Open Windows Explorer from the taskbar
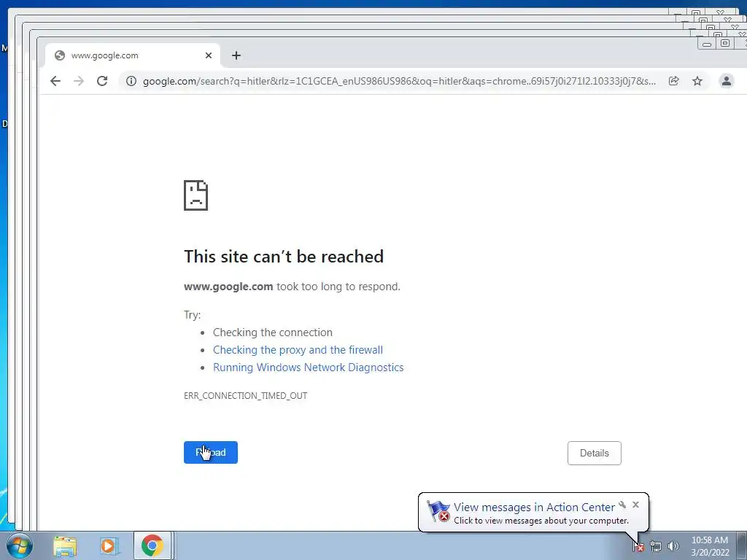The width and height of the screenshot is (747, 560). pos(65,545)
